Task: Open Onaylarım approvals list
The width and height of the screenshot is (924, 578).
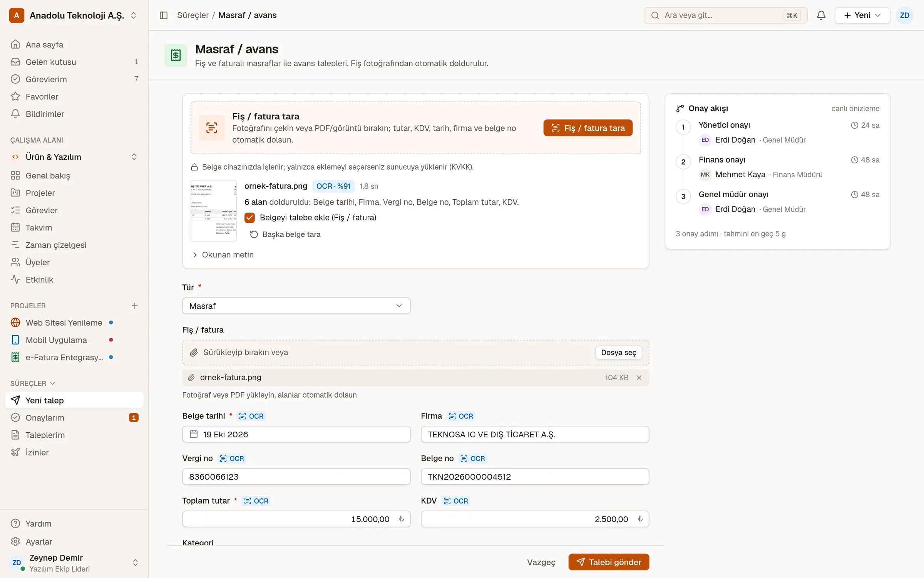Action: tap(74, 417)
